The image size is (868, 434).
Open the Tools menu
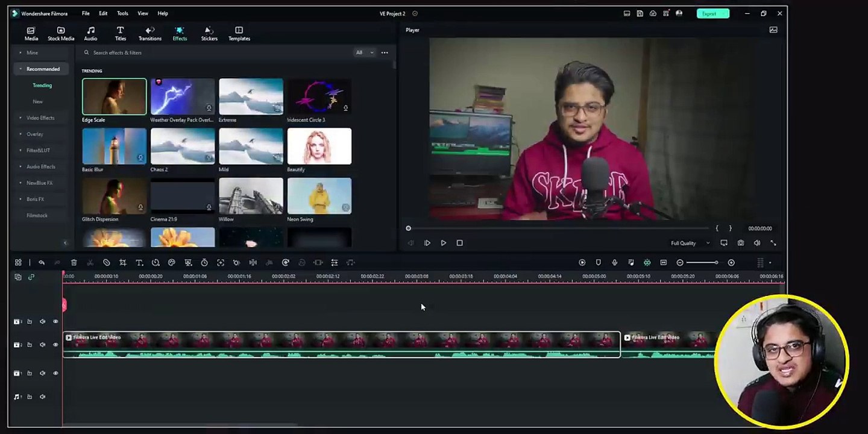click(122, 13)
